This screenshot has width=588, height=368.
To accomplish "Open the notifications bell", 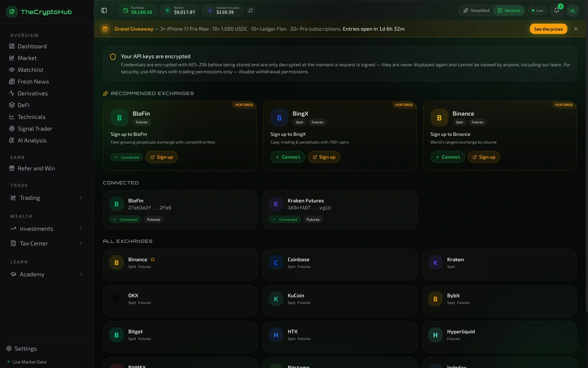I will [x=557, y=10].
